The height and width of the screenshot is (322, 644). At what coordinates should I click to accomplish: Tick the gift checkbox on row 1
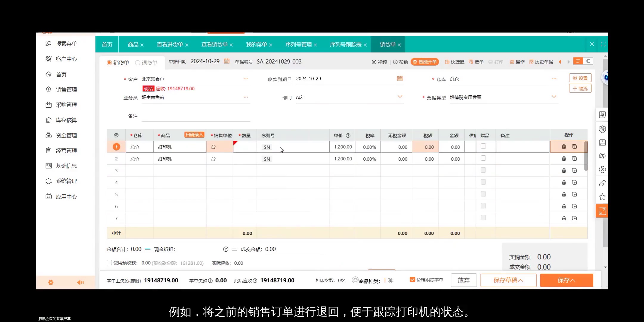pyautogui.click(x=483, y=146)
